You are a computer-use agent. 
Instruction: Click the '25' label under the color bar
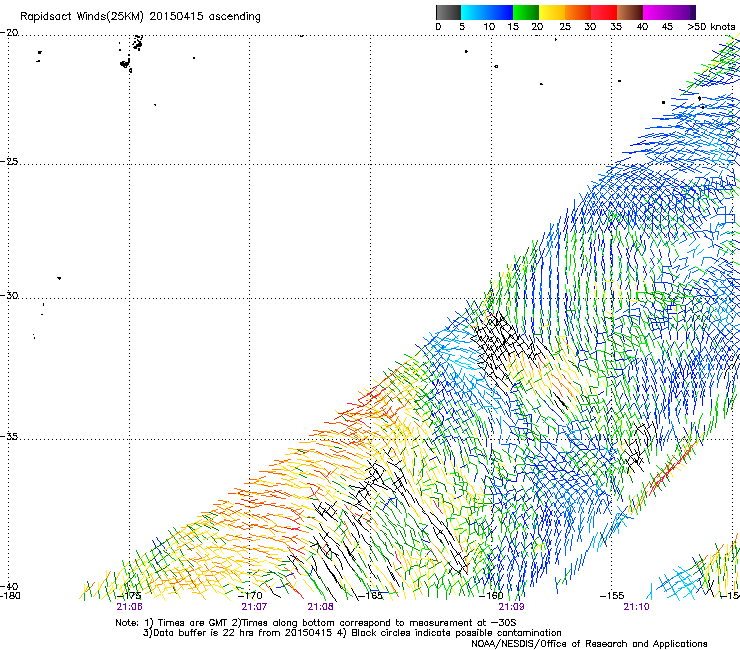[x=564, y=27]
